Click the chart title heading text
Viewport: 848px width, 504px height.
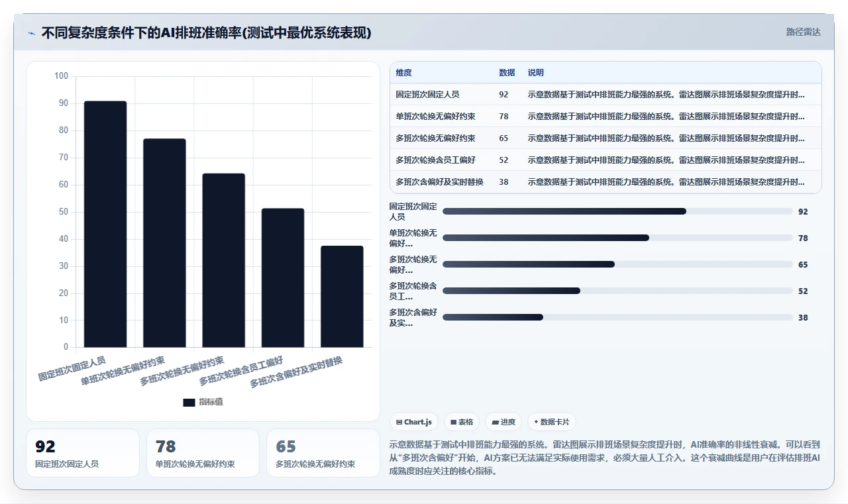pos(206,32)
